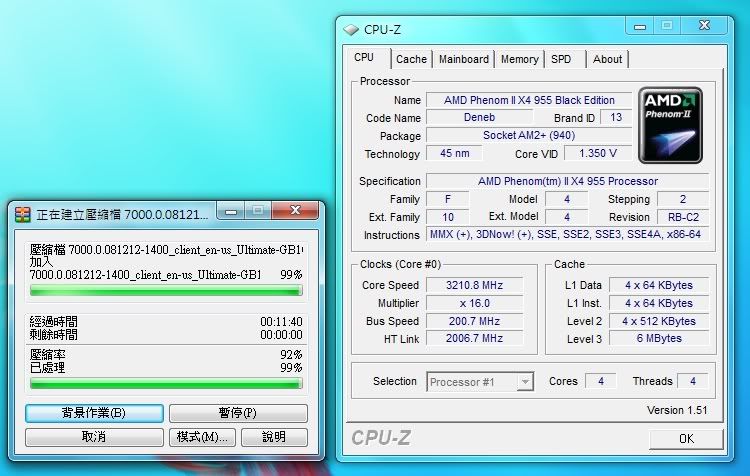
Task: Click the Level 2 value 4 x 512 KBytes
Action: click(x=659, y=321)
